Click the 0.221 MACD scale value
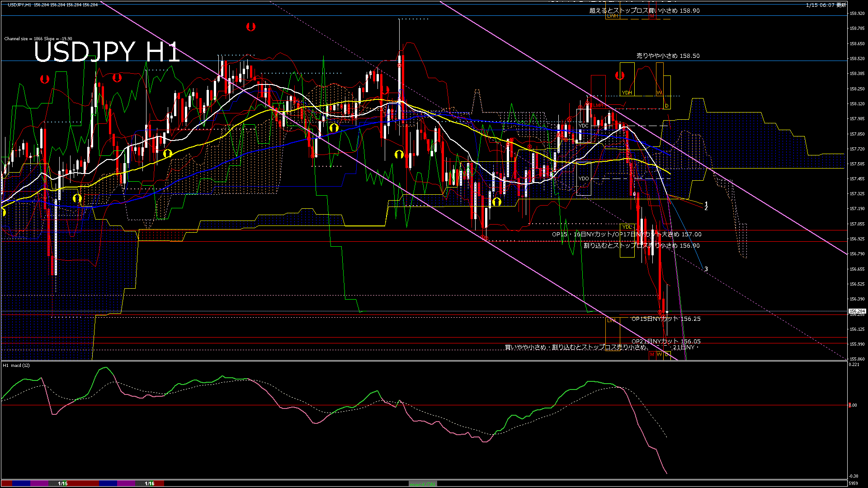Image resolution: width=868 pixels, height=488 pixels. pyautogui.click(x=854, y=365)
